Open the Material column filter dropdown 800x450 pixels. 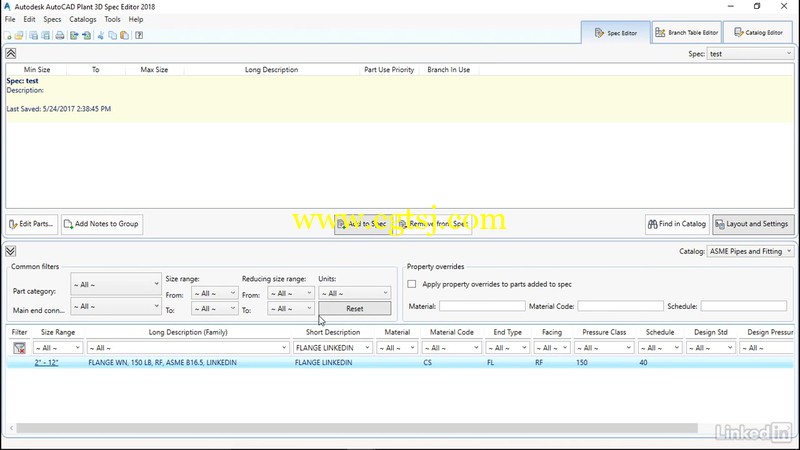point(397,348)
